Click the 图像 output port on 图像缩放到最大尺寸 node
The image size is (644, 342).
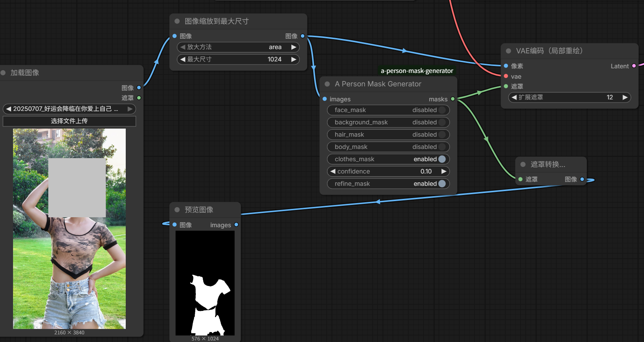coord(302,36)
